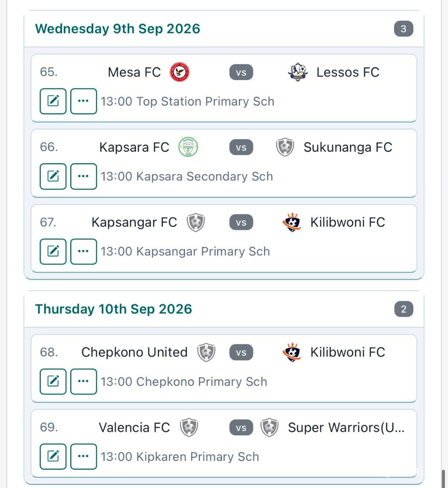Click the vs badge in match 69

tap(241, 427)
